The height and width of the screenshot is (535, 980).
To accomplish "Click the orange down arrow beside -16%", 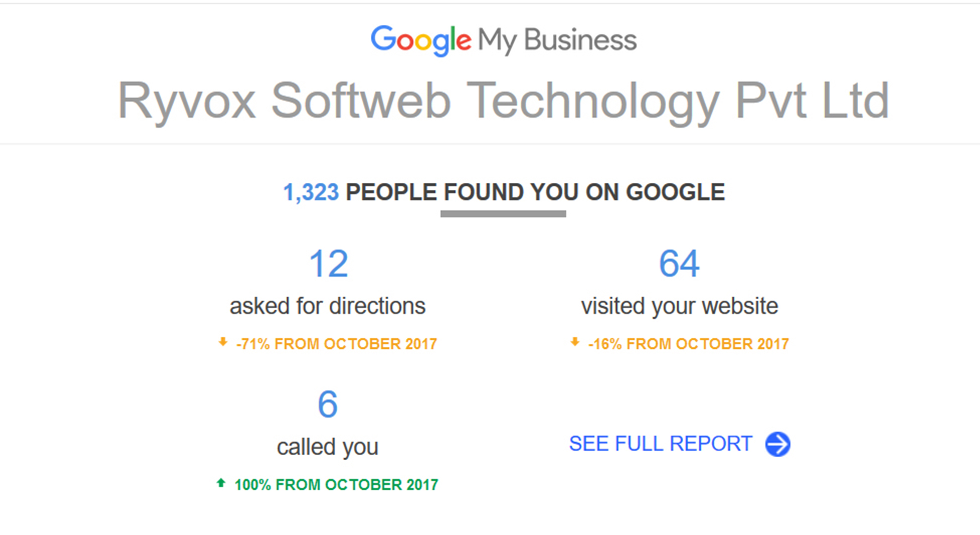I will pyautogui.click(x=575, y=342).
